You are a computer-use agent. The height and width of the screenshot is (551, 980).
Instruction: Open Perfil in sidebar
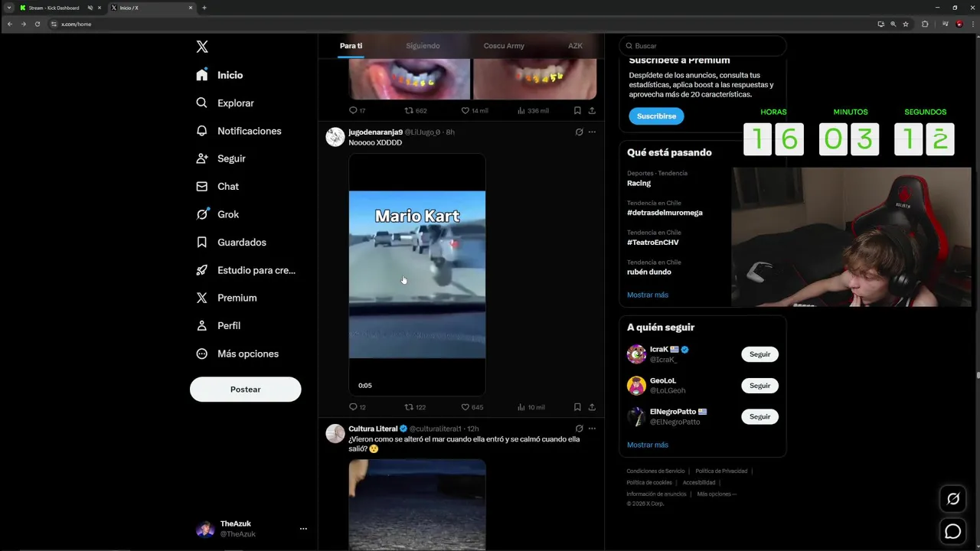coord(218,325)
